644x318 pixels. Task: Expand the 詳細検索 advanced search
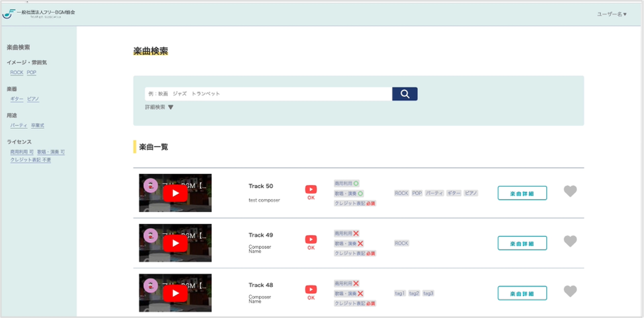coord(159,107)
